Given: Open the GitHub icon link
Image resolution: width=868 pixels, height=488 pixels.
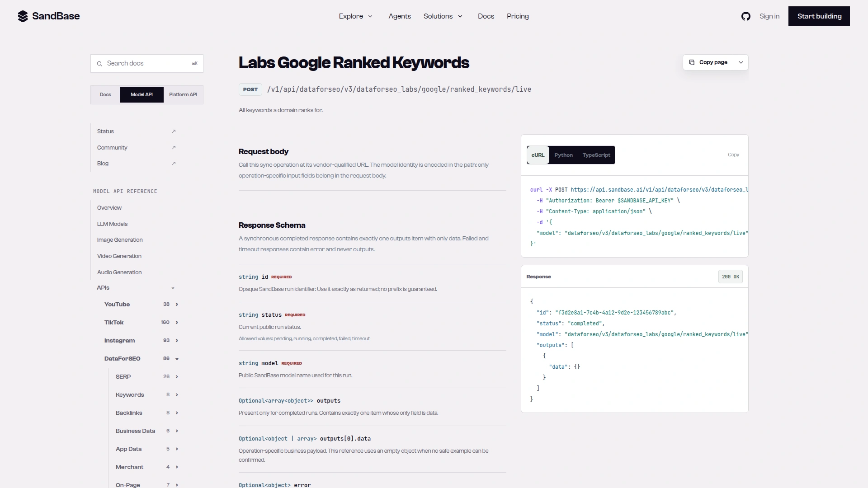Looking at the screenshot, I should [746, 16].
